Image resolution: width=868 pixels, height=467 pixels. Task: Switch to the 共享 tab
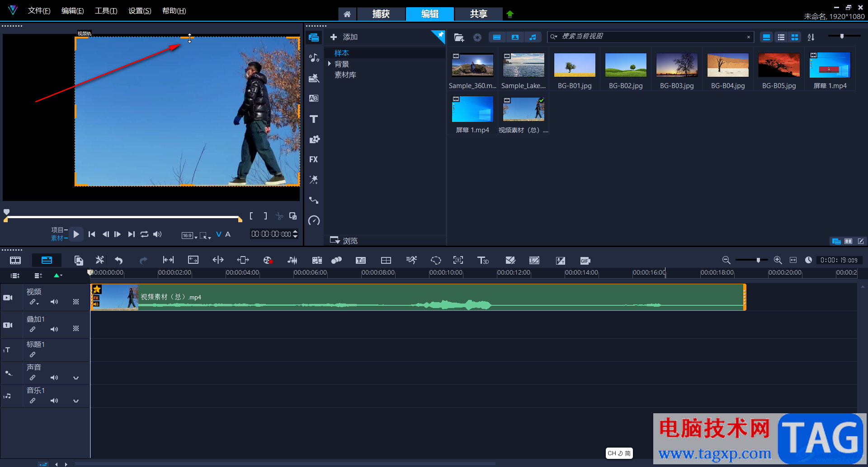click(x=478, y=14)
